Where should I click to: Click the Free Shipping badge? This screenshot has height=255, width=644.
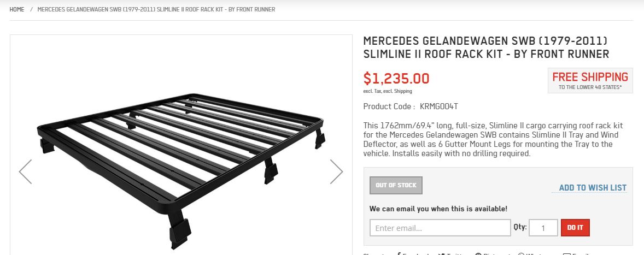coord(590,80)
